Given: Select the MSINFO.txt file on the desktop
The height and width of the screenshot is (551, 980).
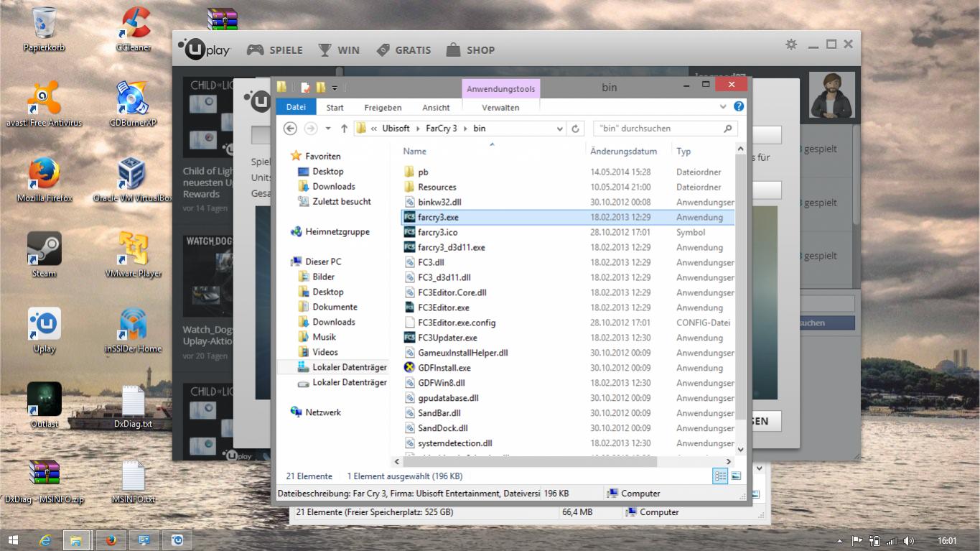Looking at the screenshot, I should pos(133,481).
